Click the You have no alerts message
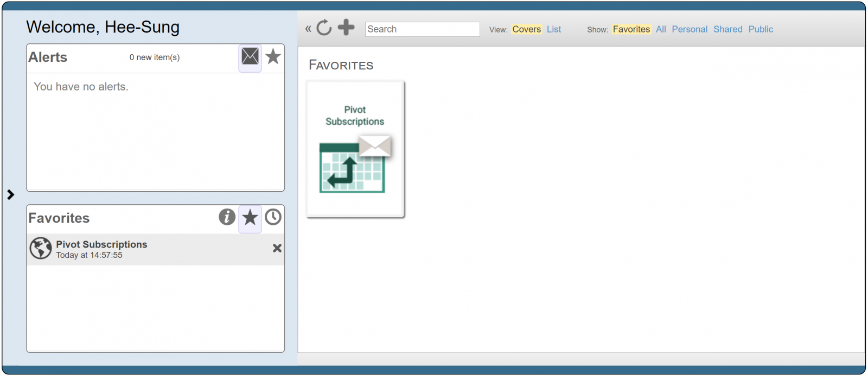868x376 pixels. tap(81, 87)
